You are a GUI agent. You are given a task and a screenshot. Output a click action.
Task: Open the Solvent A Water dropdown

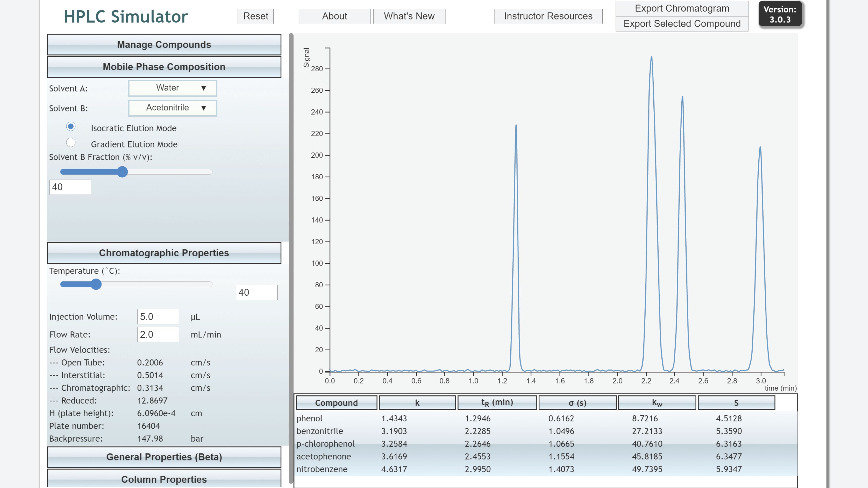click(173, 88)
